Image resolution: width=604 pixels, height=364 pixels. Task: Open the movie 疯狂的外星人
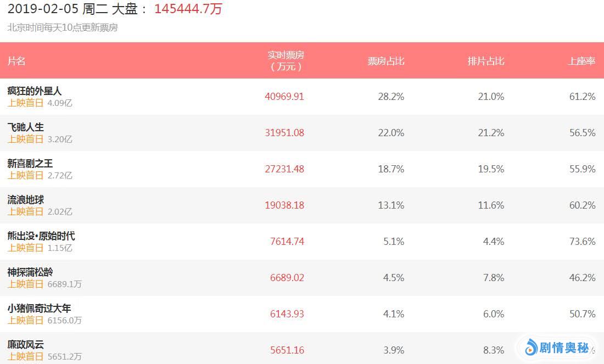coord(35,91)
